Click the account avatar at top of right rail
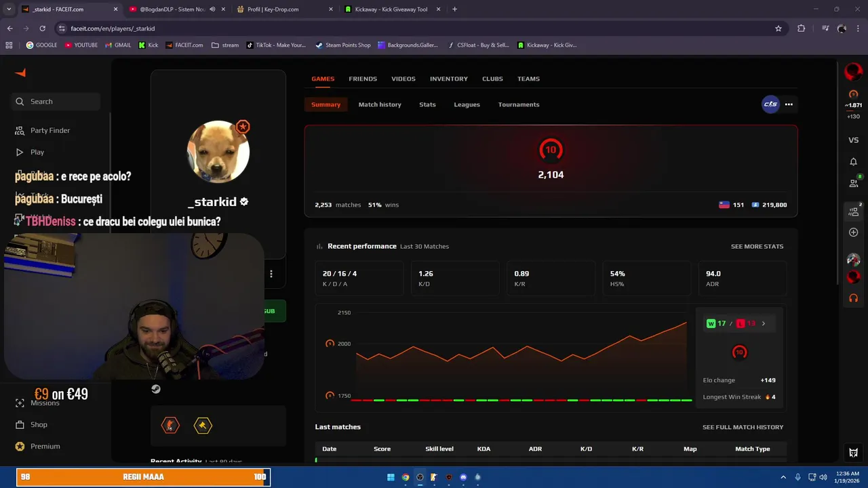868x488 pixels. pos(853,70)
